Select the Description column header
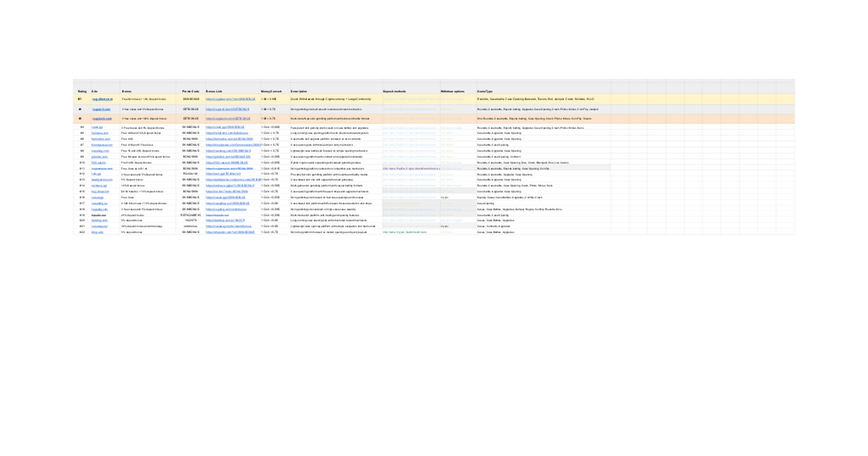This screenshot has width=868, height=456. coord(299,91)
